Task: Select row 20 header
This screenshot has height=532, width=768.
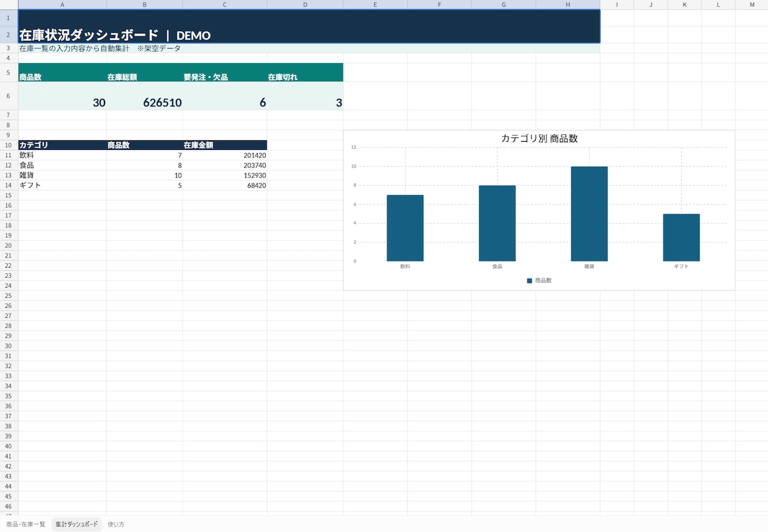Action: [9, 246]
